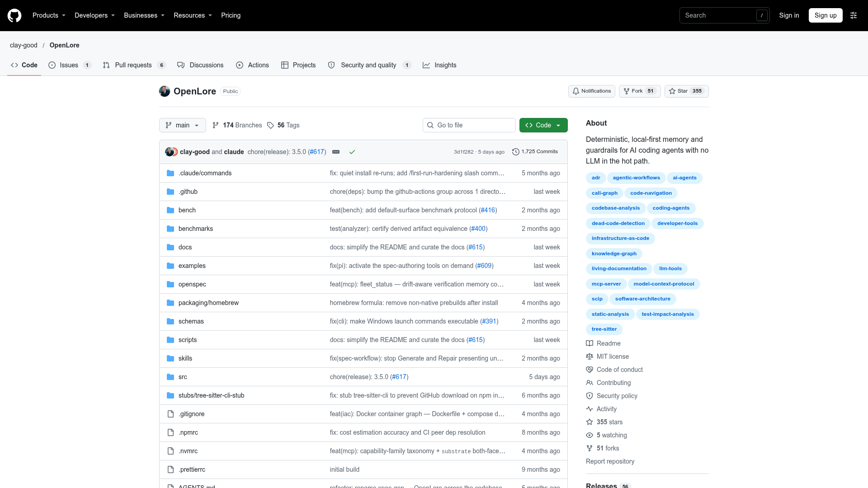868x488 pixels.
Task: Expand the Developers menu
Action: click(94, 15)
